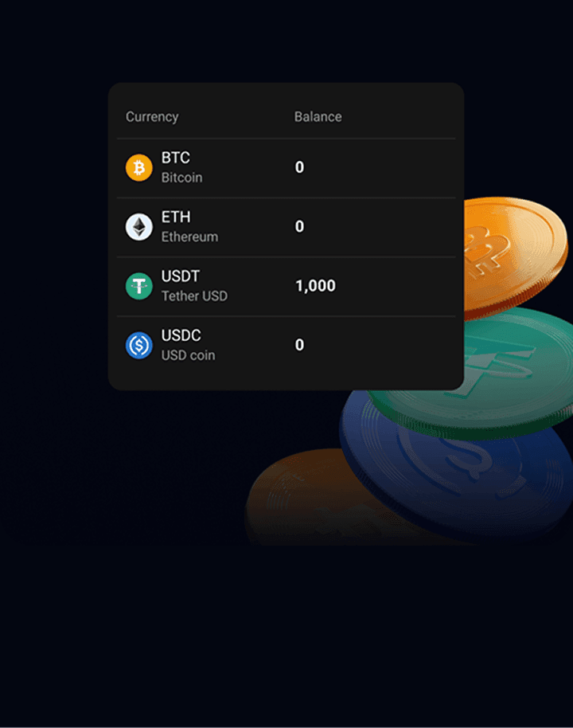Screen dimensions: 573x728
Task: Click the Tether USD name text
Action: coord(194,296)
